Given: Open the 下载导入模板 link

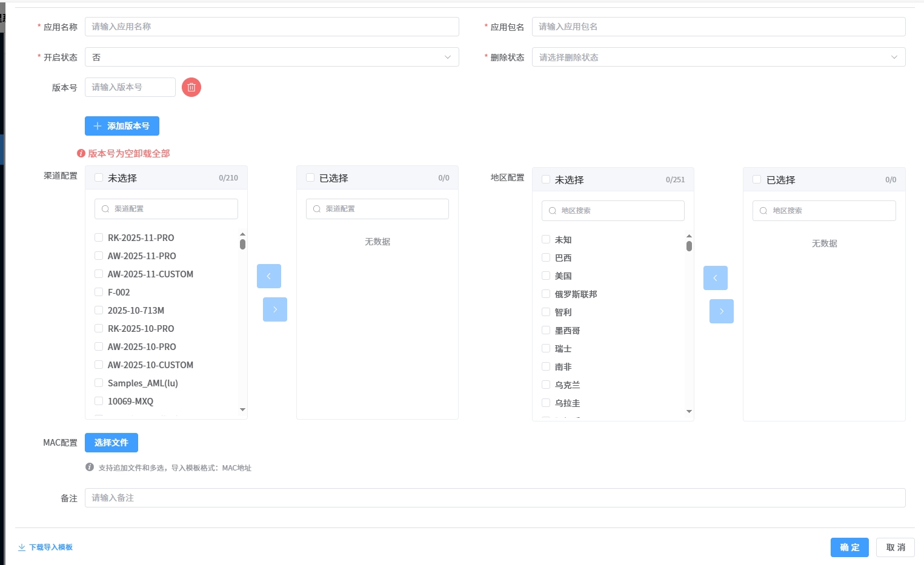Looking at the screenshot, I should click(51, 547).
